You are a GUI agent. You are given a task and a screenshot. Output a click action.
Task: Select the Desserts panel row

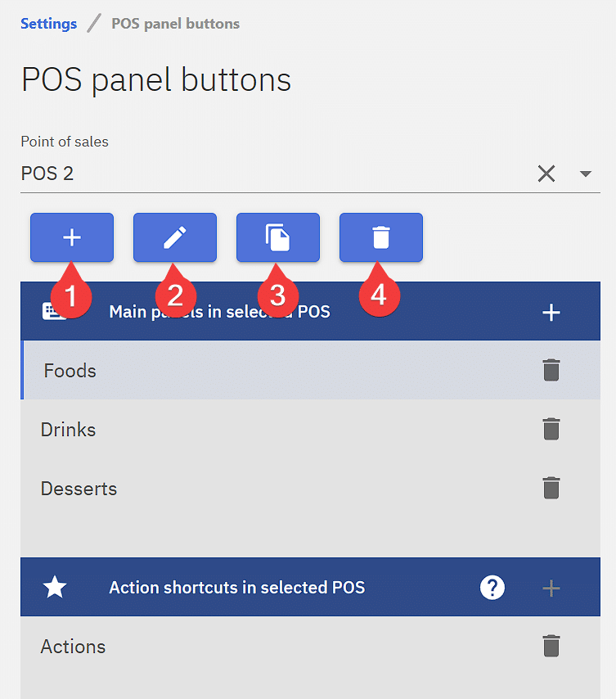[245, 488]
